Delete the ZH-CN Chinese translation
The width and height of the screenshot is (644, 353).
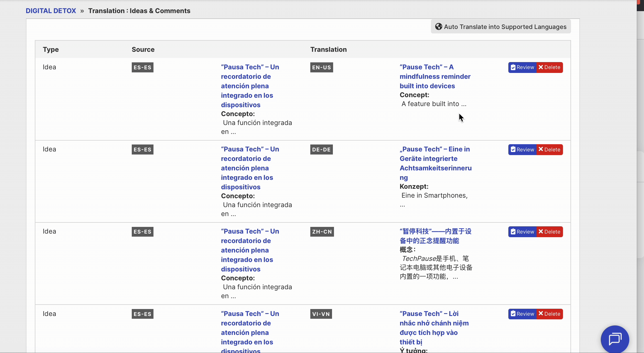click(x=549, y=232)
